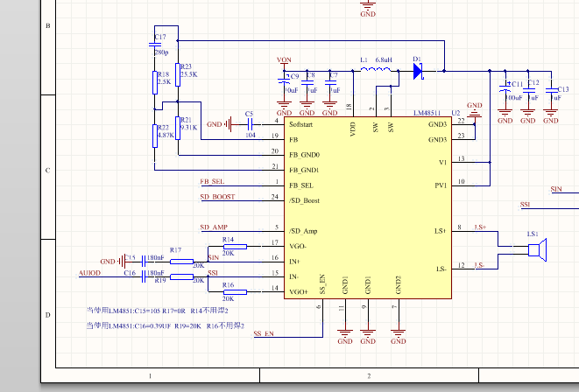Click the LS+ net label on pin 8
The width and height of the screenshot is (579, 392).
(x=480, y=227)
